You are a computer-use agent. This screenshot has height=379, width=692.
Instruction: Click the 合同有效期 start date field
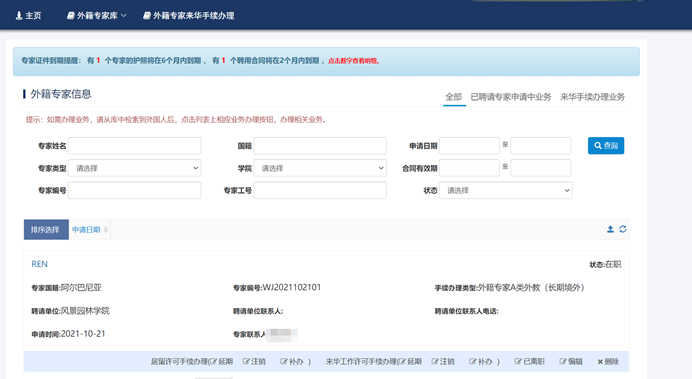click(x=469, y=168)
